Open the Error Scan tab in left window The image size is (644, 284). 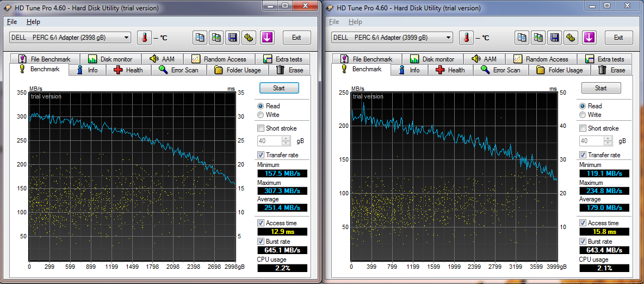pyautogui.click(x=178, y=70)
